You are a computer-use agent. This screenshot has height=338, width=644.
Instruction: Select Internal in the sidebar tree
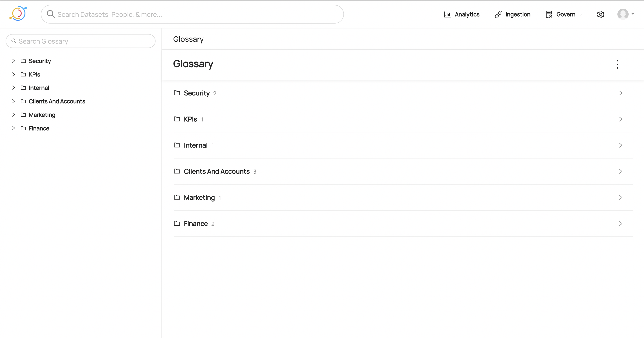click(x=39, y=88)
